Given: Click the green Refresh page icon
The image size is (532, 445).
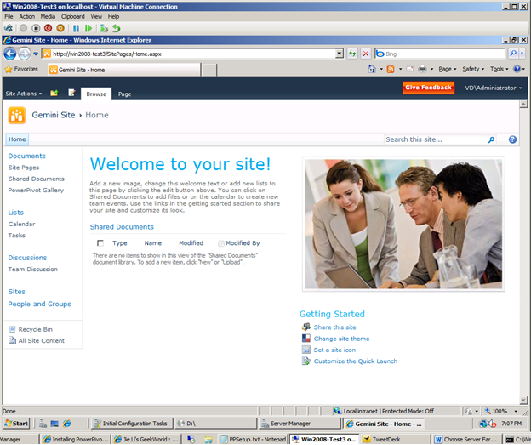Looking at the screenshot, I should [x=352, y=54].
